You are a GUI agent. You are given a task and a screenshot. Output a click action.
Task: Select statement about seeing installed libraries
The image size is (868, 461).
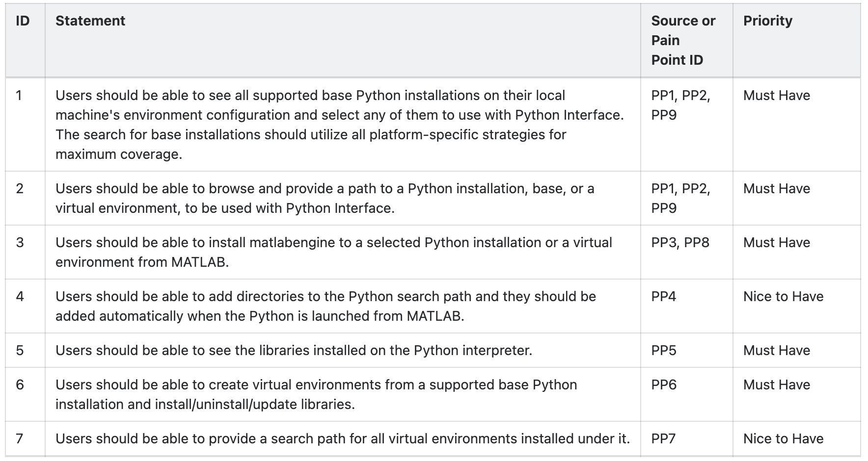pos(294,350)
